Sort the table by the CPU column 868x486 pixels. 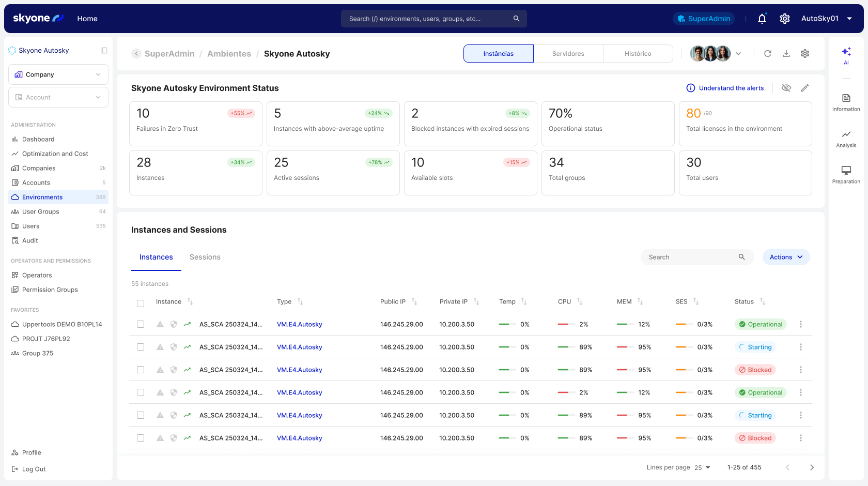click(579, 301)
